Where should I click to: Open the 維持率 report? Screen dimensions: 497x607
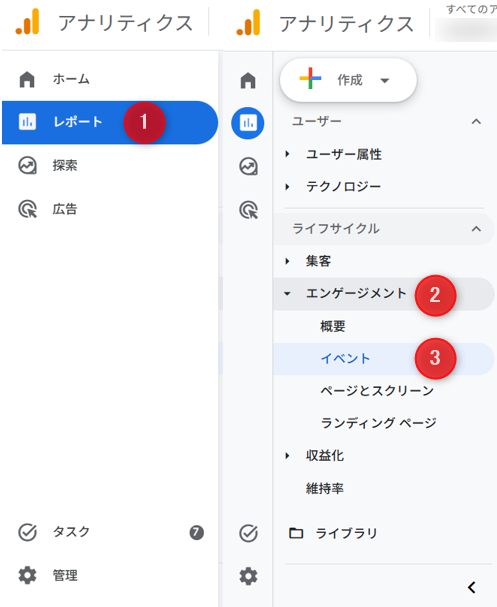325,489
